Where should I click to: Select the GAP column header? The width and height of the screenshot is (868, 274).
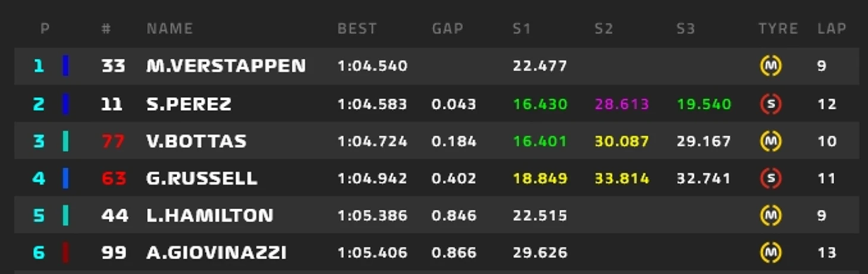pos(447,29)
